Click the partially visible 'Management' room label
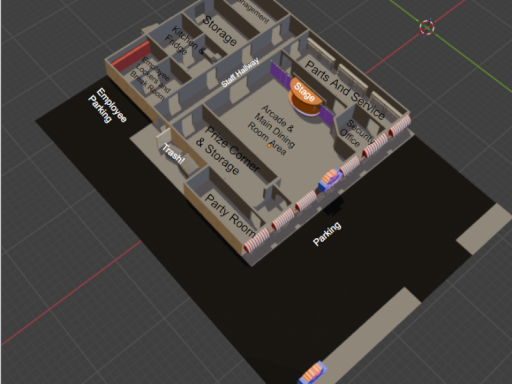Viewport: 512px width, 384px height. pos(252,11)
